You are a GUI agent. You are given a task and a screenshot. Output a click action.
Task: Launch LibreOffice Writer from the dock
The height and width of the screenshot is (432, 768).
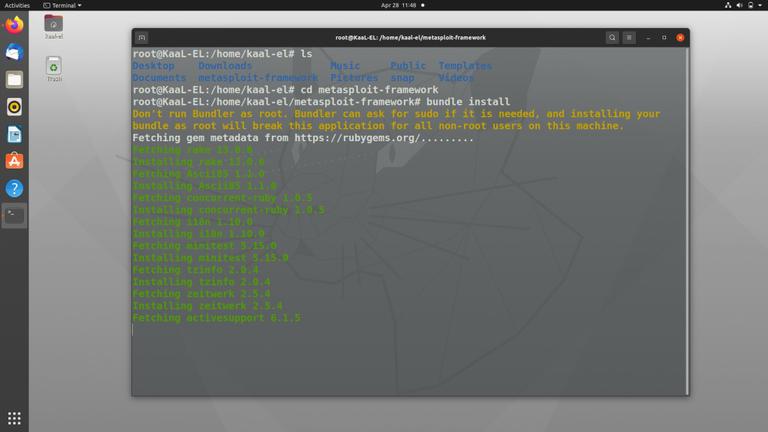coord(14,134)
